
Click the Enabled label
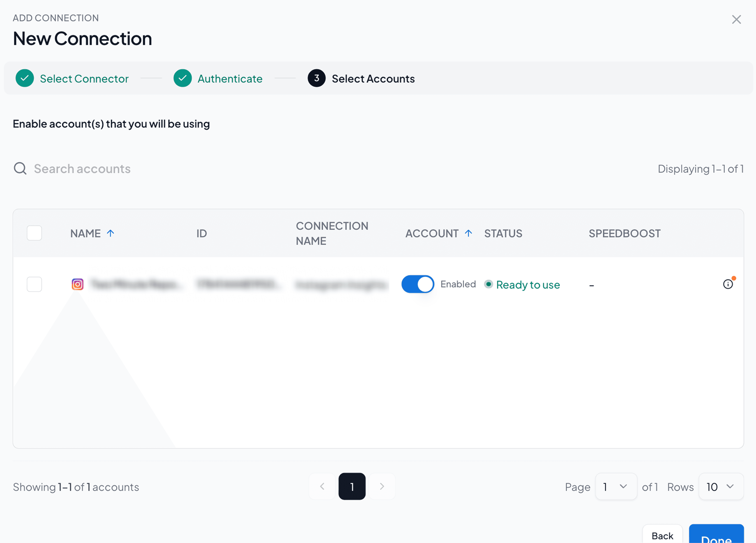pos(458,284)
